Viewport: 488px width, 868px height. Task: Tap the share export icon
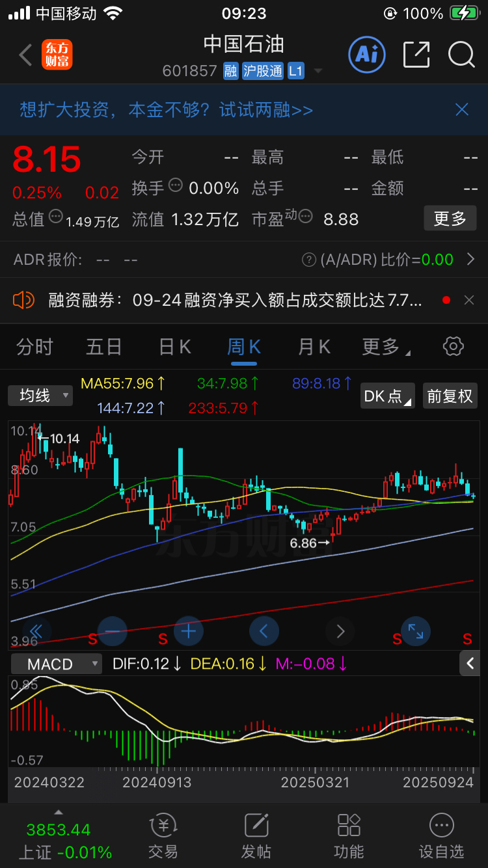click(x=416, y=55)
